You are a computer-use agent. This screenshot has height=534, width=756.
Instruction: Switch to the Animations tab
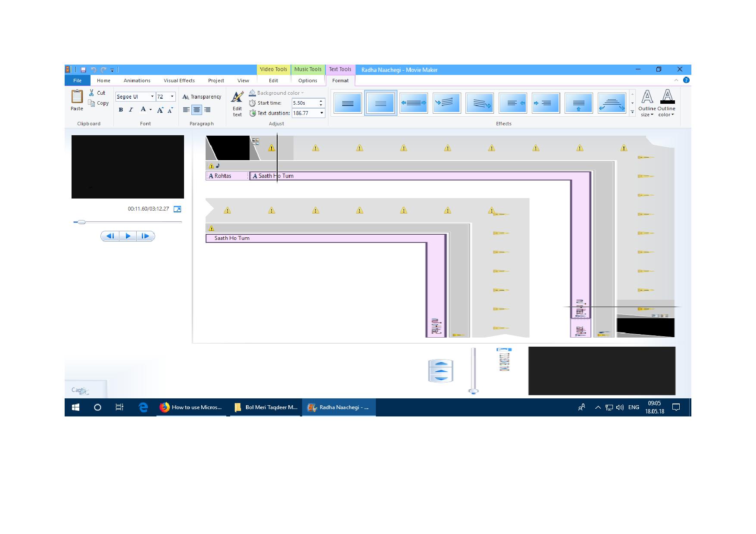137,81
